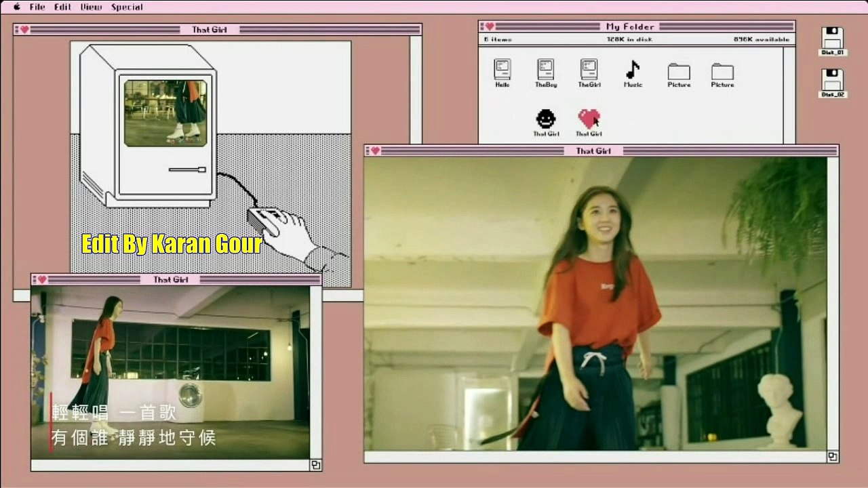
Task: Open the Apple menu
Action: pos(16,7)
